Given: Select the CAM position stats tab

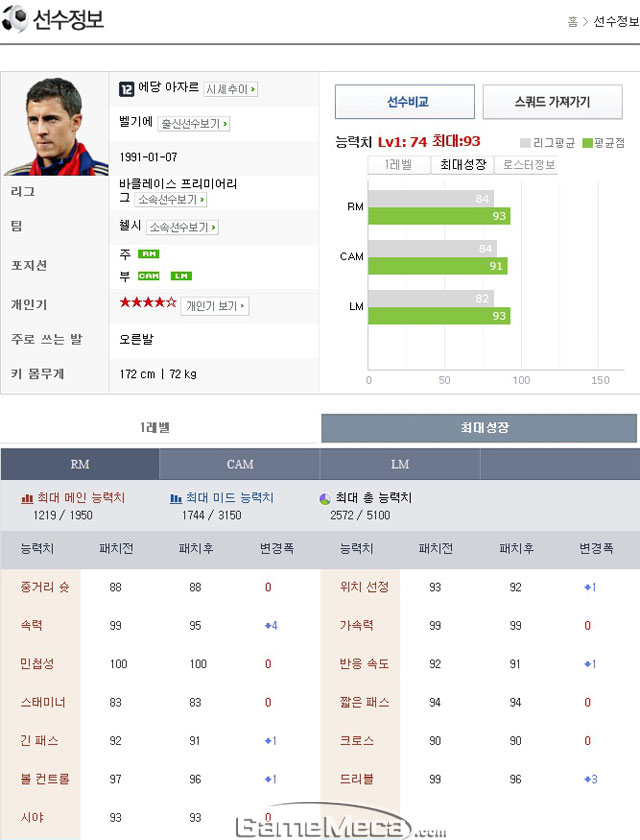Looking at the screenshot, I should (x=240, y=464).
